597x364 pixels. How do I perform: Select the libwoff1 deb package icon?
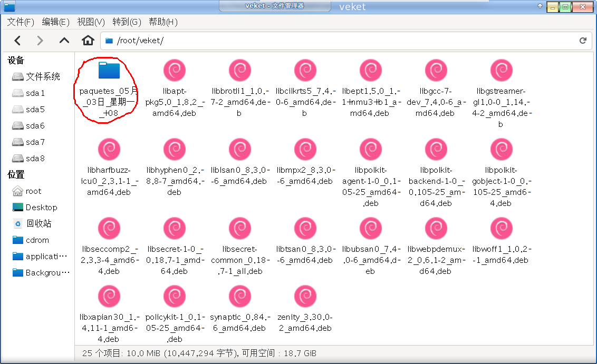502,228
